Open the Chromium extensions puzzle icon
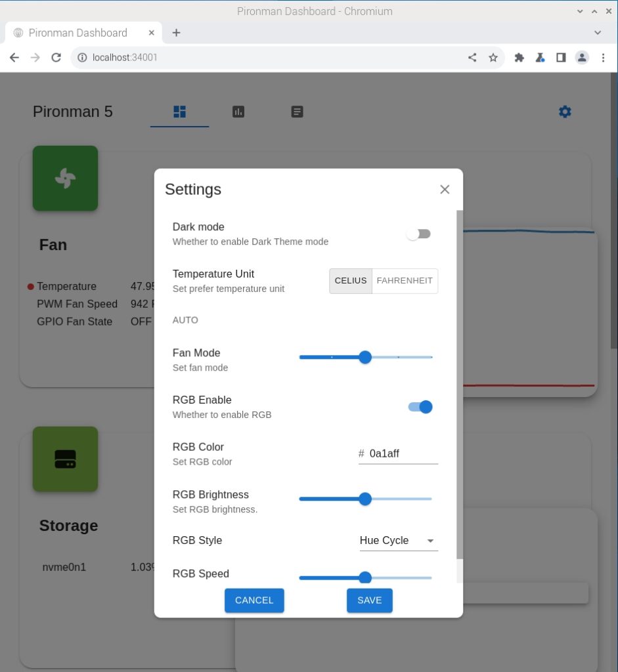 coord(519,58)
